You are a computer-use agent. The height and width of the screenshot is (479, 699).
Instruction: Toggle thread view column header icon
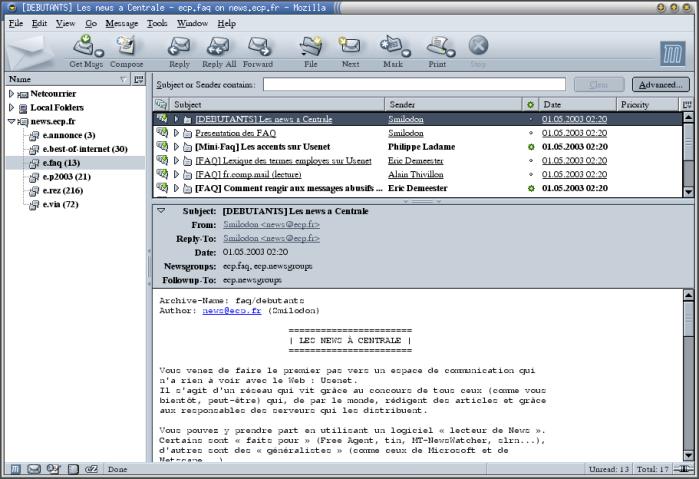pos(160,104)
